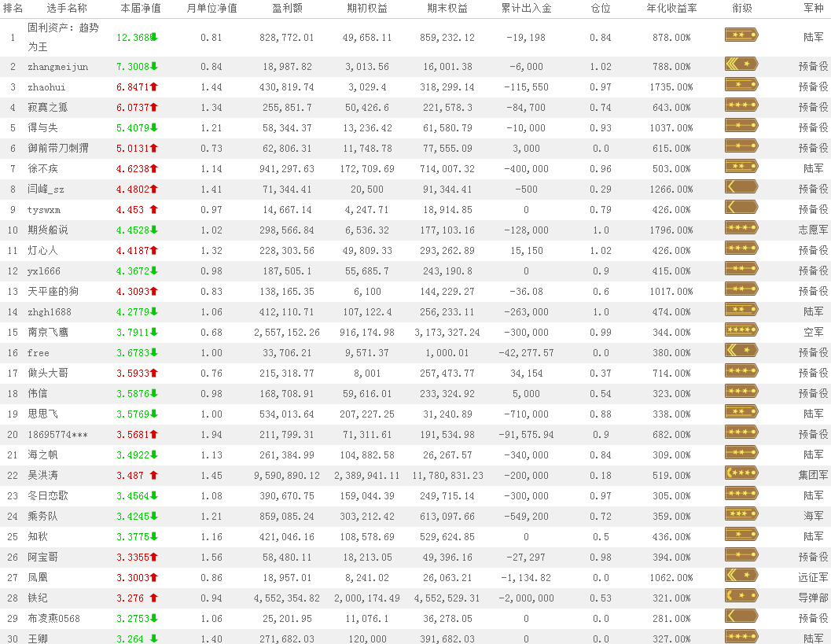Click the four-star badge for 南京飞鹰
This screenshot has height=644, width=831.
pos(741,330)
